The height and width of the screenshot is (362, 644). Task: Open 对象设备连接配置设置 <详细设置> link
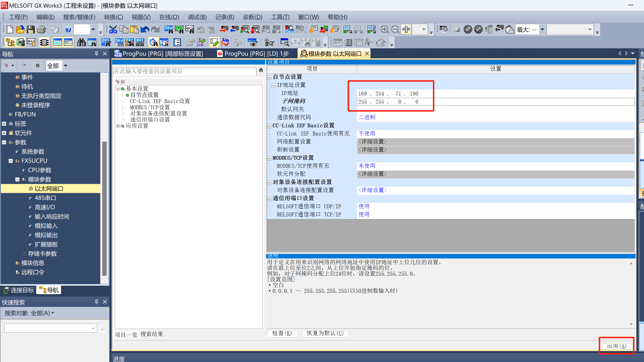[372, 190]
